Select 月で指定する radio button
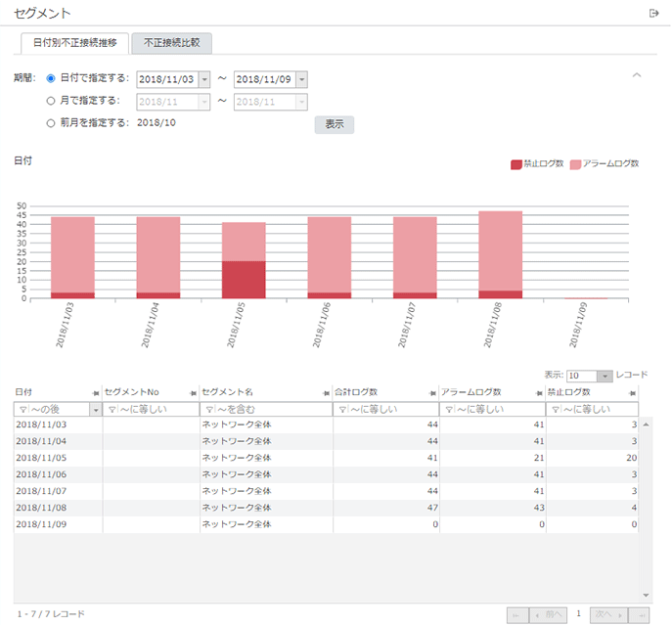The image size is (672, 626). 51,100
